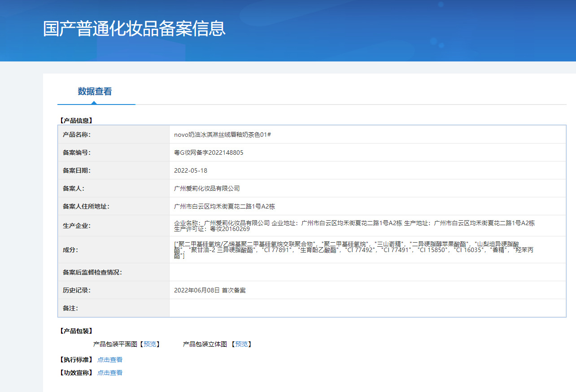Image resolution: width=576 pixels, height=392 pixels.
Task: Click the 成分 ingredients list text
Action: (x=354, y=250)
